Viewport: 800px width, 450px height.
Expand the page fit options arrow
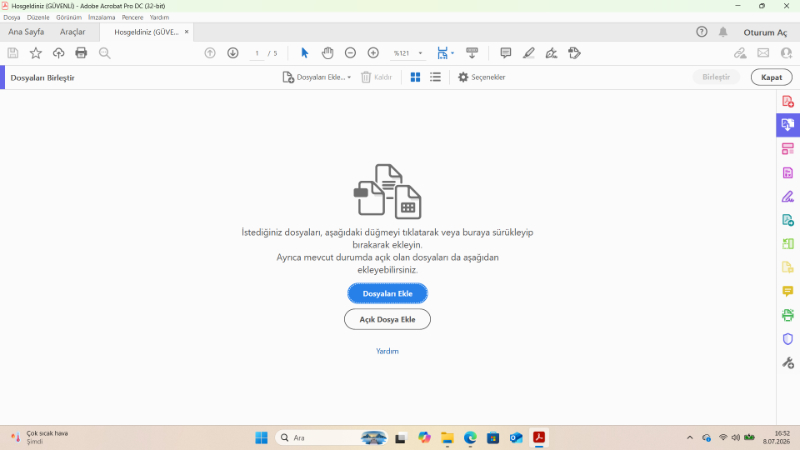453,53
